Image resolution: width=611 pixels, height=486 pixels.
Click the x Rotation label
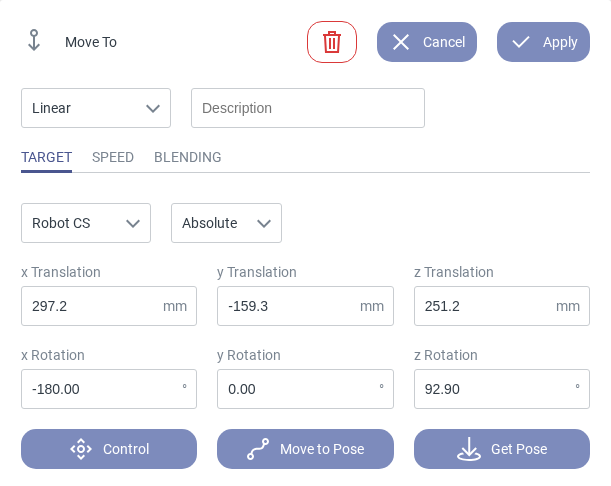pyautogui.click(x=53, y=355)
